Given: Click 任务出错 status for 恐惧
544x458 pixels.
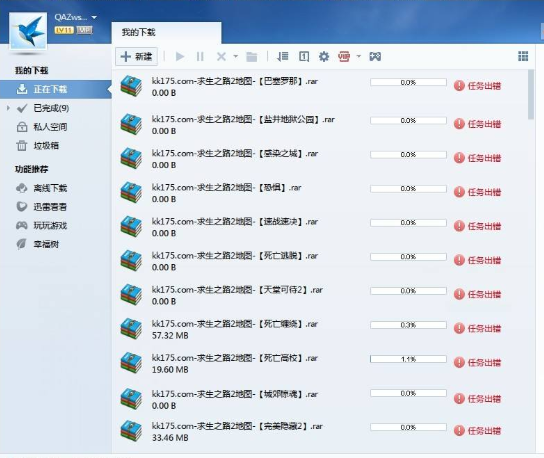Looking at the screenshot, I should point(477,192).
